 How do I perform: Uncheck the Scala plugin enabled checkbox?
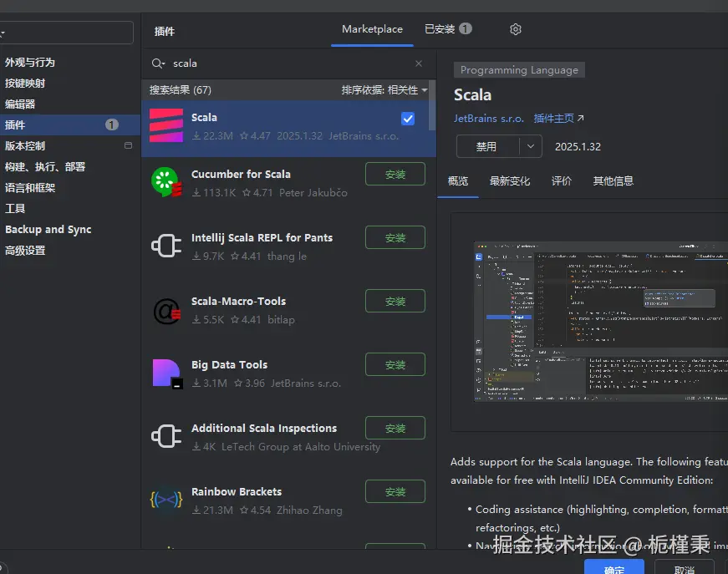(x=407, y=119)
